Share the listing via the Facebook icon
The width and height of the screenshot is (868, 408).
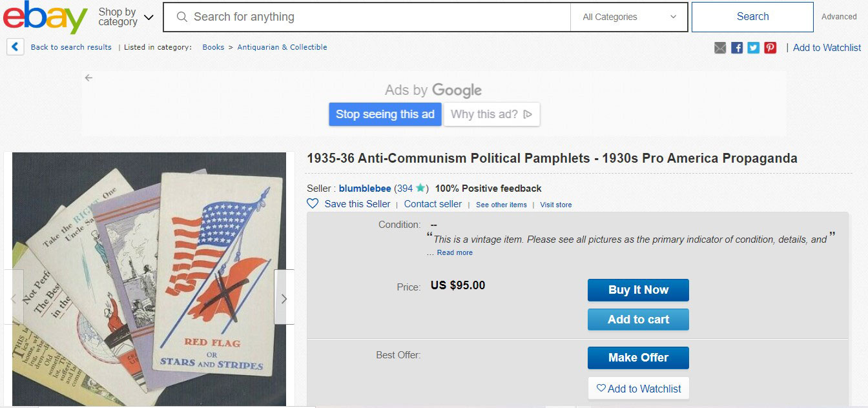(736, 47)
